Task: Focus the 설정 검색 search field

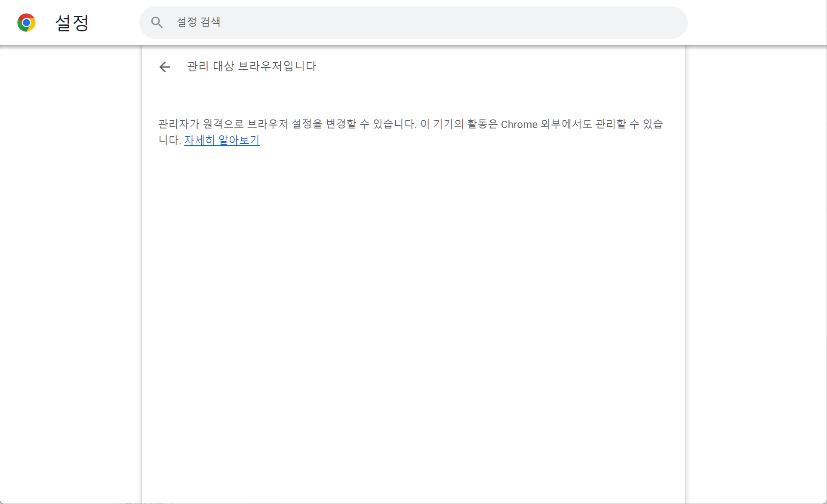Action: [387, 22]
